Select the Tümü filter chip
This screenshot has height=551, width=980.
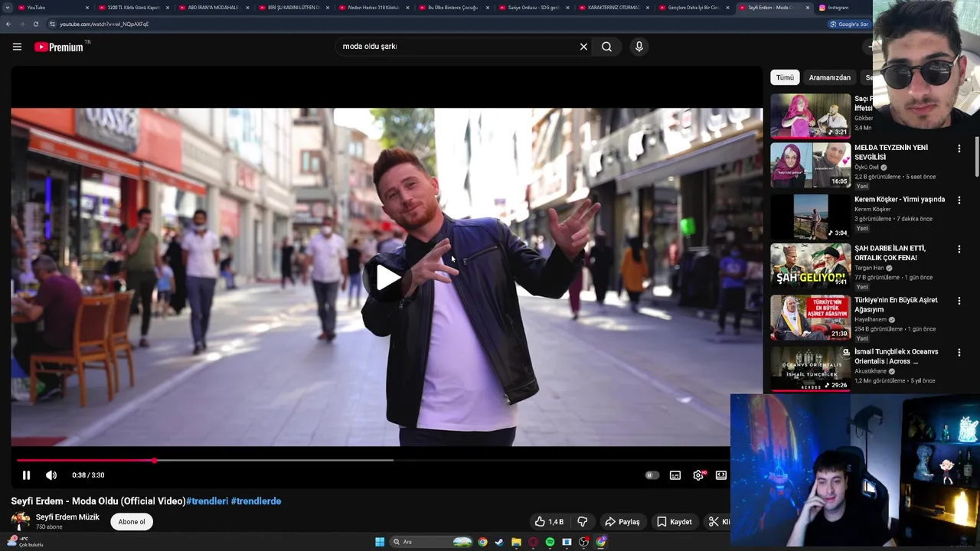coord(785,77)
